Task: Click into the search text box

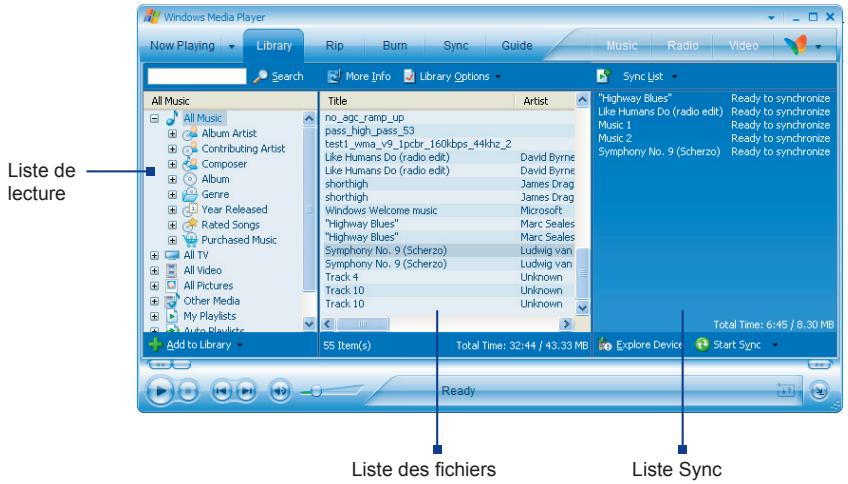Action: tap(196, 76)
